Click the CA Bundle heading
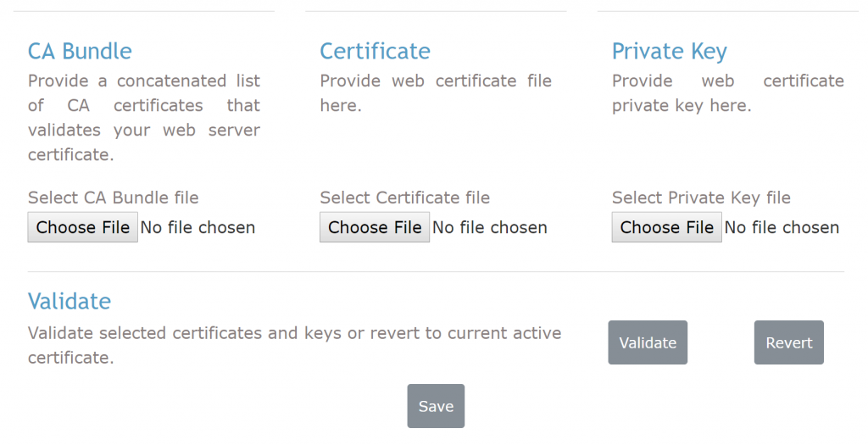Image resolution: width=868 pixels, height=445 pixels. pos(80,51)
